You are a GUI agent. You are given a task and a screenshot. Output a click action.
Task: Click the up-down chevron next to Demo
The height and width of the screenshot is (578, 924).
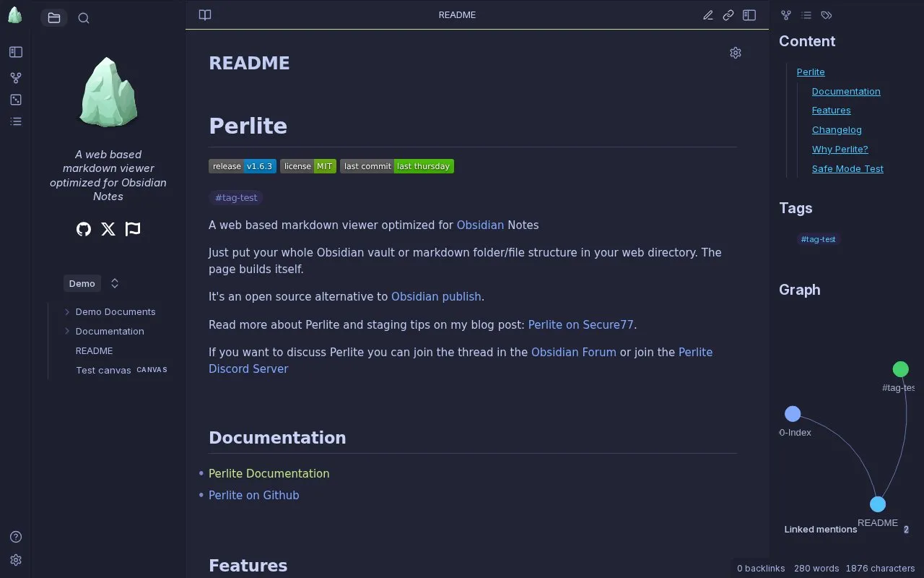coord(115,284)
